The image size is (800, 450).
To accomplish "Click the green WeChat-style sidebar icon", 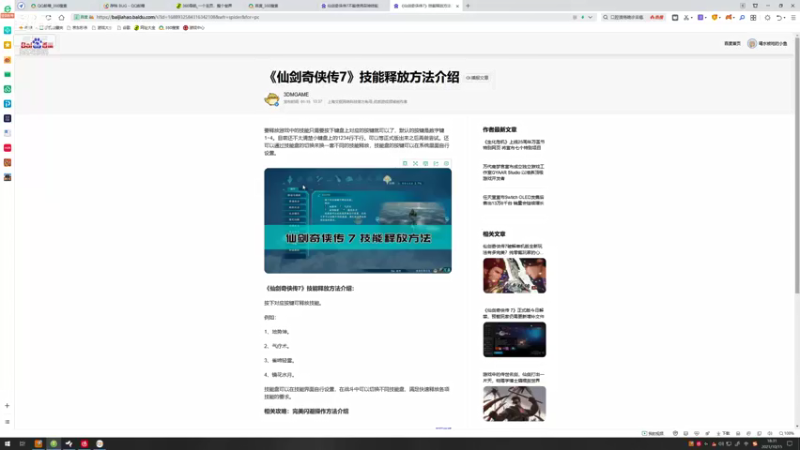I will click(8, 89).
